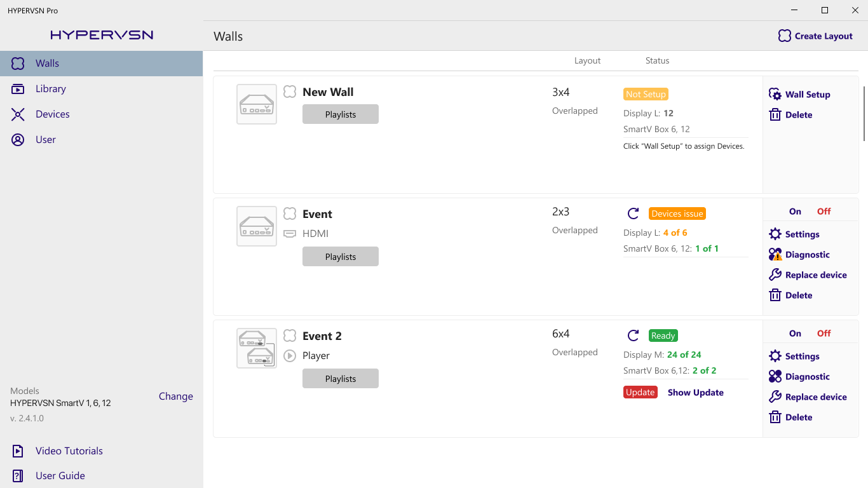Click the Event wall device thumbnail

[x=257, y=226]
